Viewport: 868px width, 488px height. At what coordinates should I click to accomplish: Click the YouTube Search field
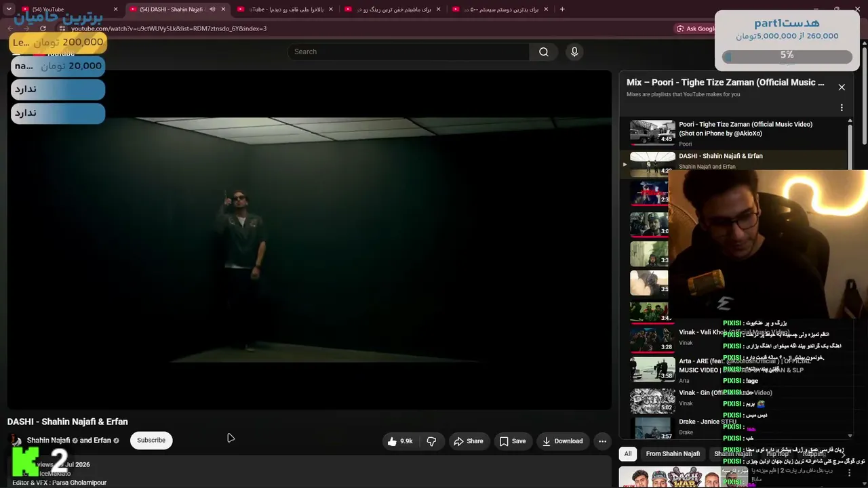tap(408, 52)
